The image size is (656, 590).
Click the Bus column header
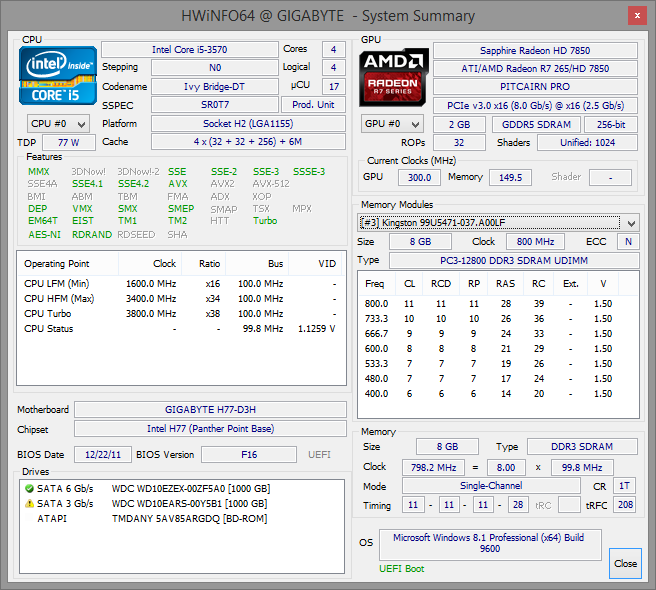tap(257, 264)
